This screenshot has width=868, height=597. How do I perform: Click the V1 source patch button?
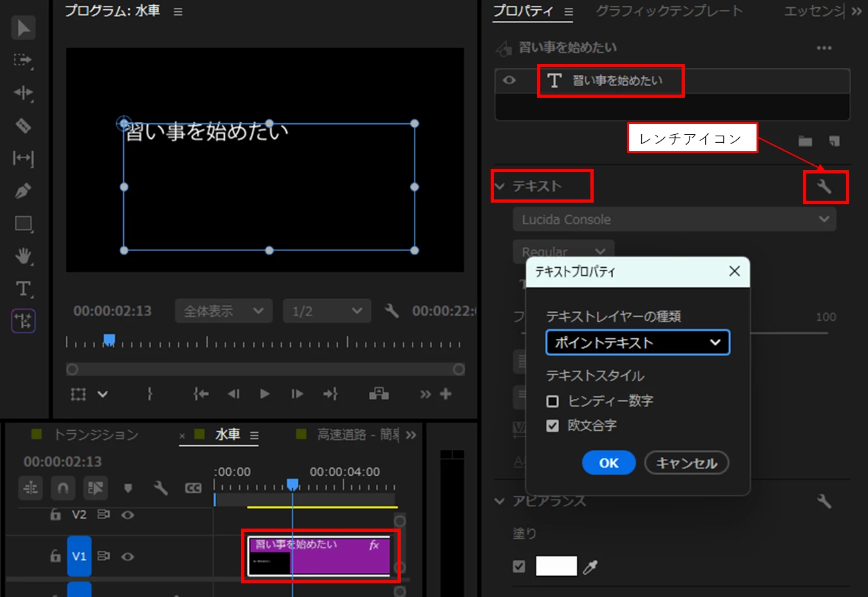[80, 556]
